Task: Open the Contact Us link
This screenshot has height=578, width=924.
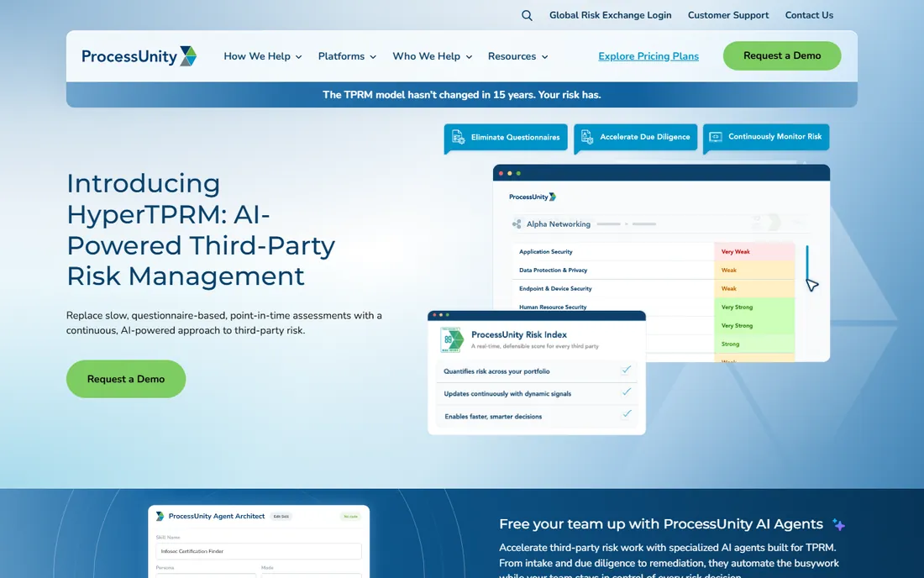Action: coord(808,15)
